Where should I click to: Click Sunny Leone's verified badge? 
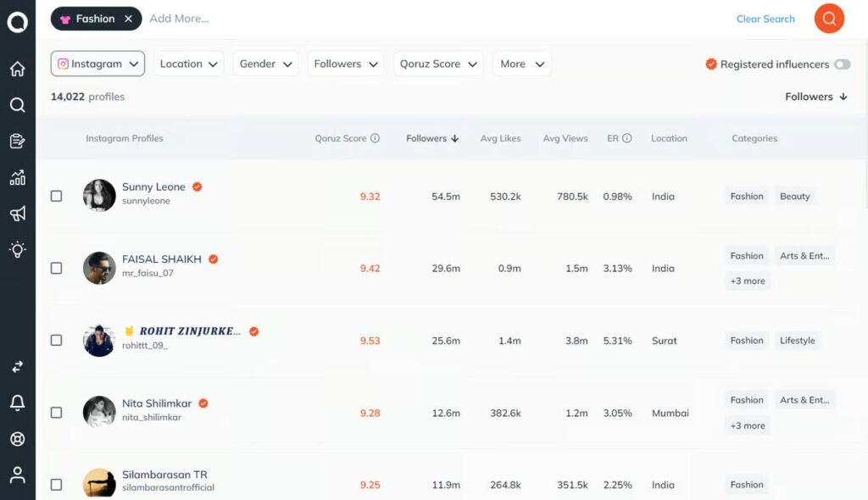tap(197, 187)
